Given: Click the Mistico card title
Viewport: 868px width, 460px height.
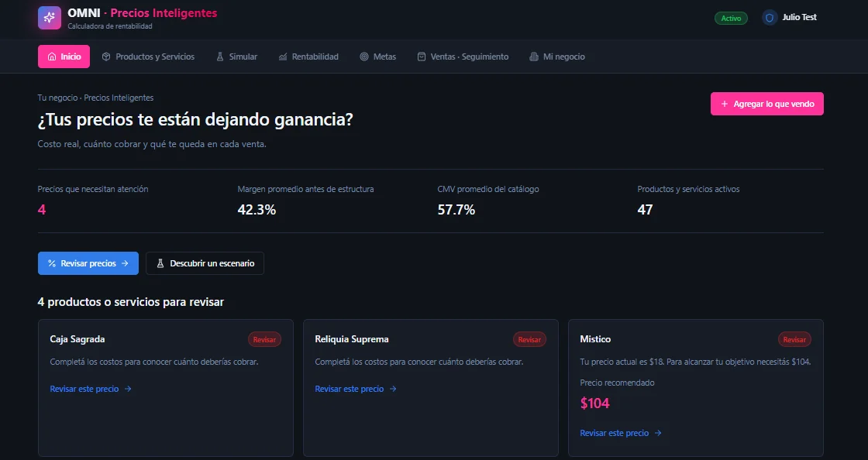Looking at the screenshot, I should pyautogui.click(x=596, y=339).
